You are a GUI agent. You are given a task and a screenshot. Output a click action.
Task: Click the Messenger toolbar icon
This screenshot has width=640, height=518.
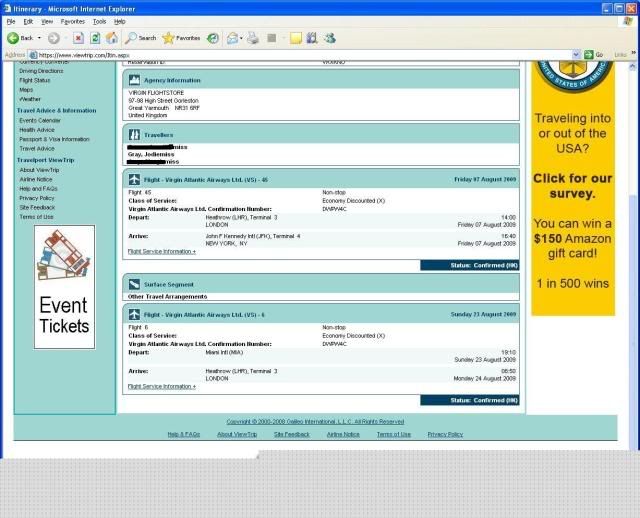point(330,38)
